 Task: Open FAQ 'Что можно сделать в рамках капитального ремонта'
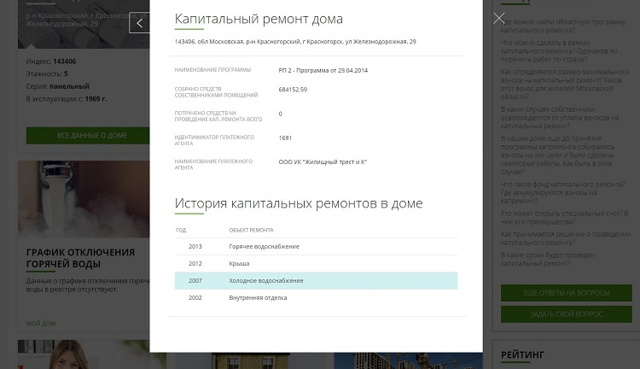pyautogui.click(x=559, y=51)
